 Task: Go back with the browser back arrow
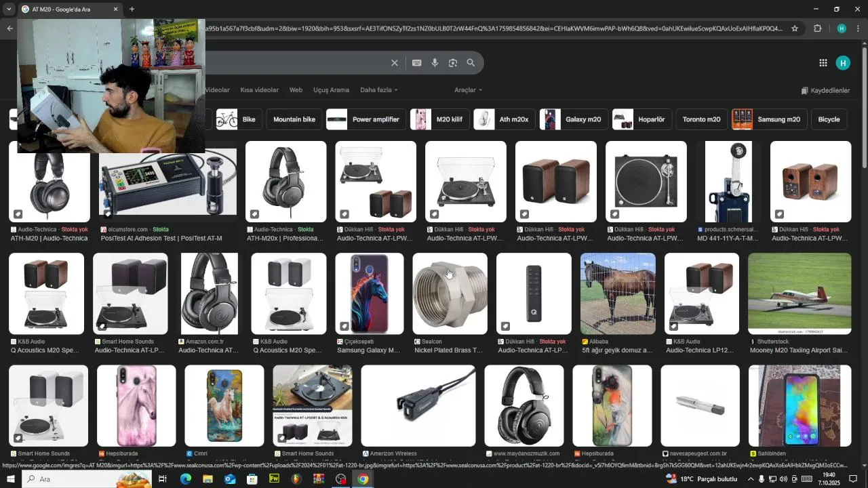click(x=9, y=28)
